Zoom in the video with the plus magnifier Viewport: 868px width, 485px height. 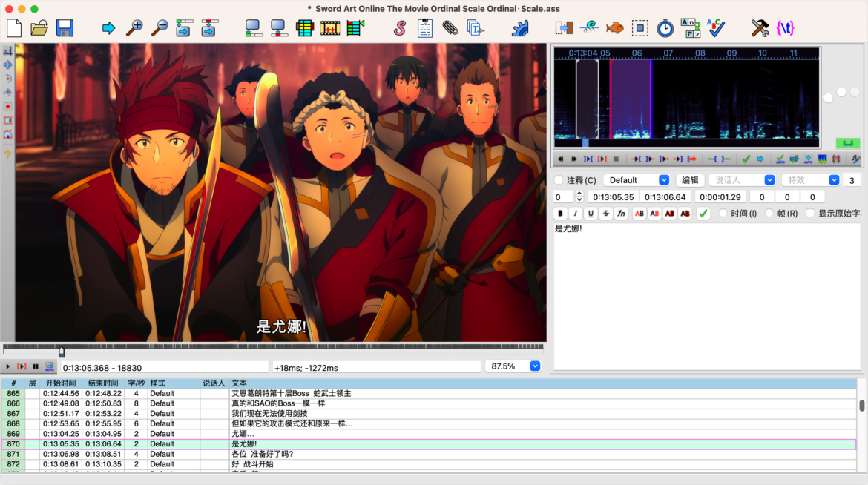point(134,27)
